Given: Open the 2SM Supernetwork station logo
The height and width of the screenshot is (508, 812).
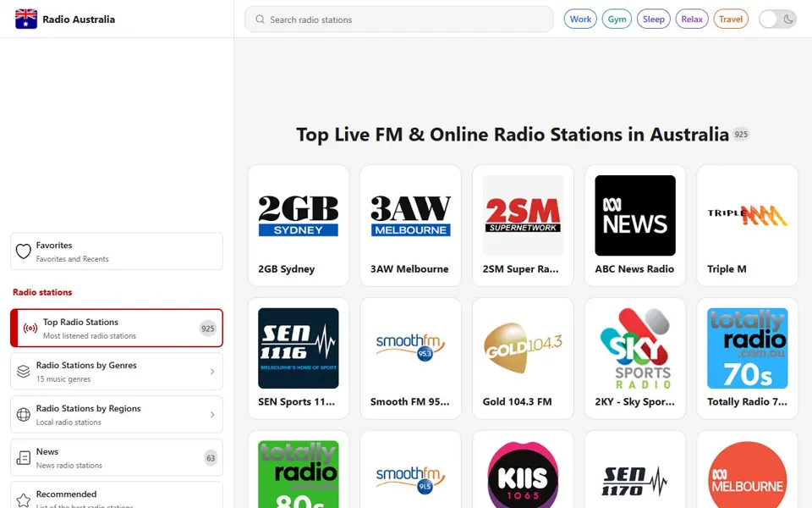Looking at the screenshot, I should point(523,215).
